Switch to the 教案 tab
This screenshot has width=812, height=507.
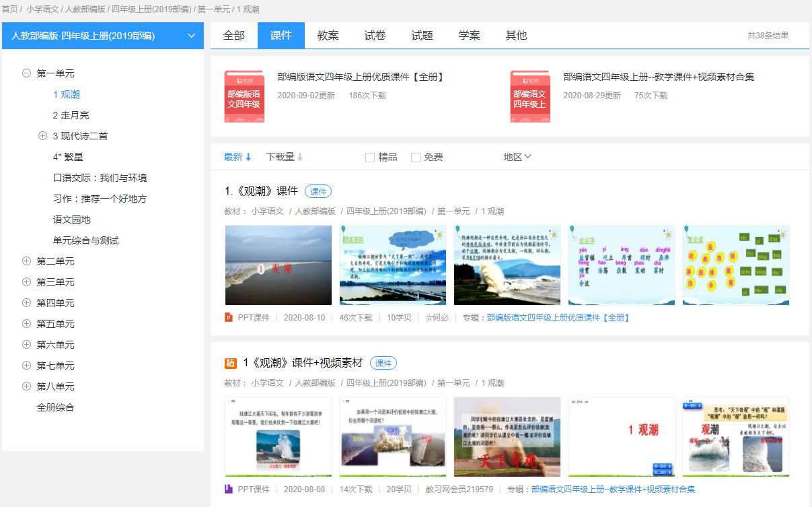click(x=328, y=35)
